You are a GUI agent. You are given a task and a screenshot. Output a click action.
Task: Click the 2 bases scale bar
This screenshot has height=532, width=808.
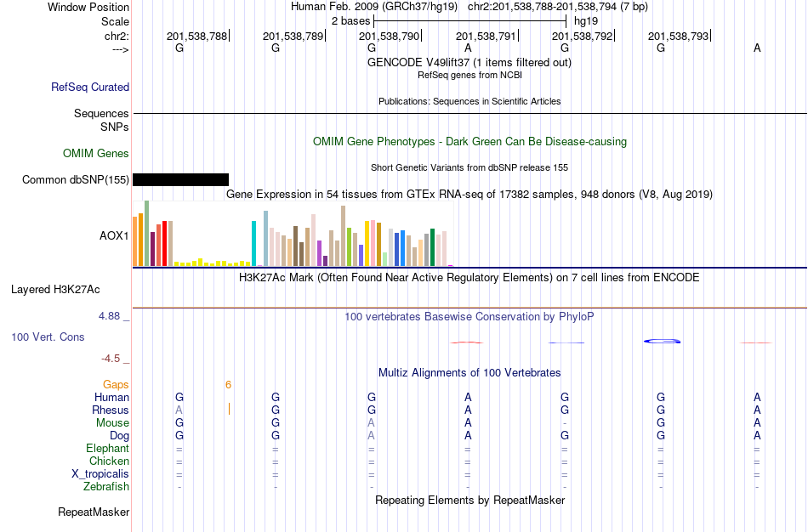(x=470, y=21)
